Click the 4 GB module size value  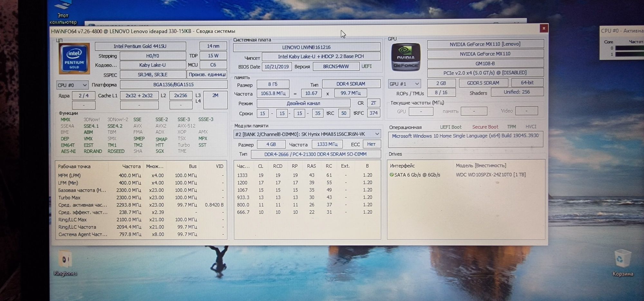point(271,144)
